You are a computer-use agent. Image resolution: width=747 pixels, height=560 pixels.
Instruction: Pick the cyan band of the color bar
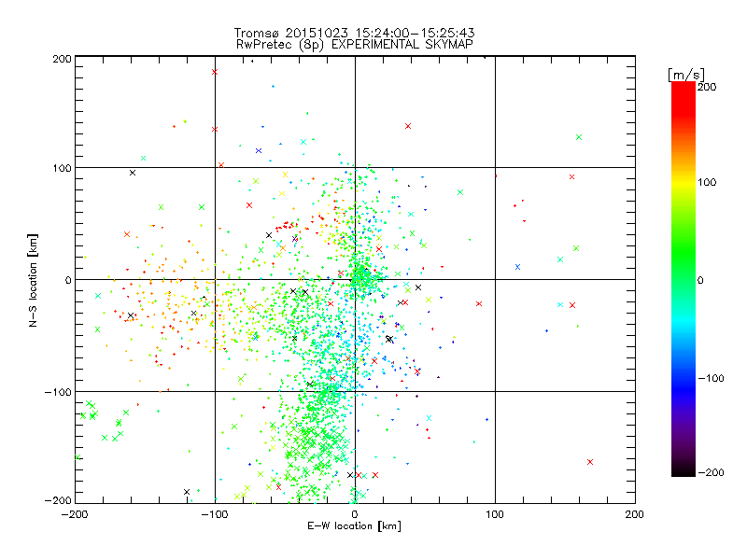(x=684, y=321)
